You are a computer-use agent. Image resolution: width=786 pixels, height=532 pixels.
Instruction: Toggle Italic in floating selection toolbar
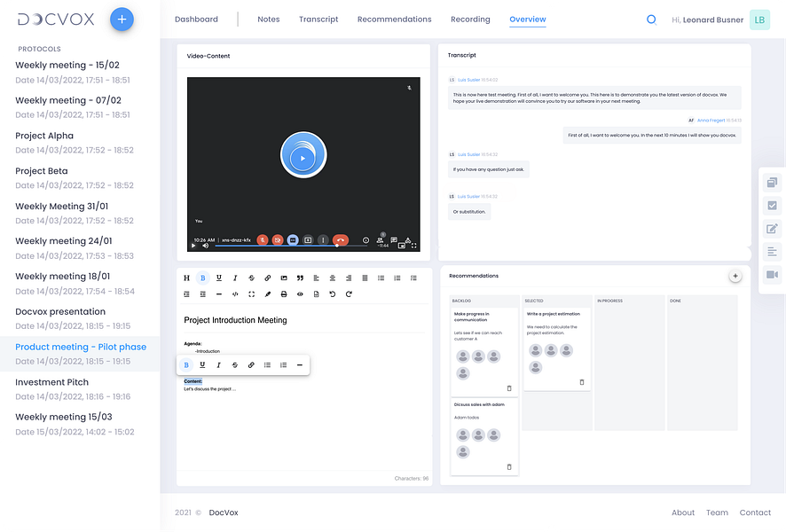click(218, 365)
